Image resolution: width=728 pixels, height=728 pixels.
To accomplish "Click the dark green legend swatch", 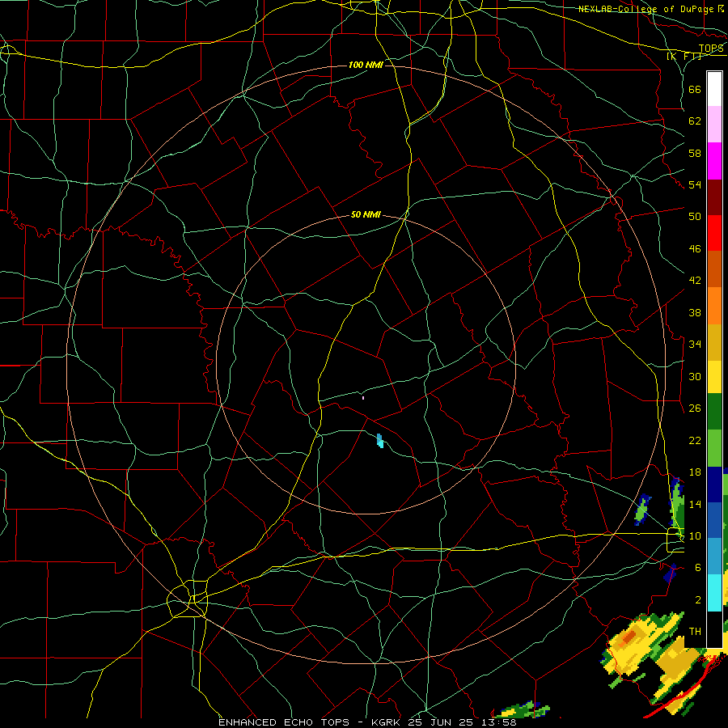I will 714,412.
